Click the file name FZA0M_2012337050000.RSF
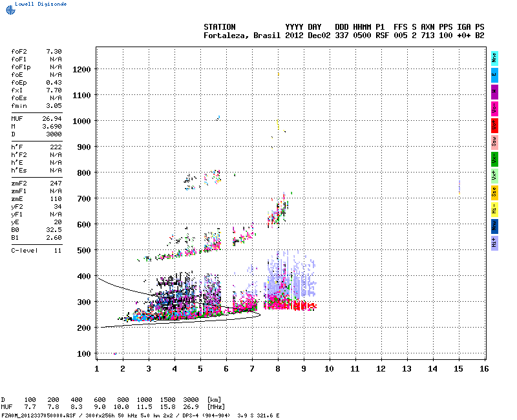The width and height of the screenshot is (517, 420). point(39,415)
